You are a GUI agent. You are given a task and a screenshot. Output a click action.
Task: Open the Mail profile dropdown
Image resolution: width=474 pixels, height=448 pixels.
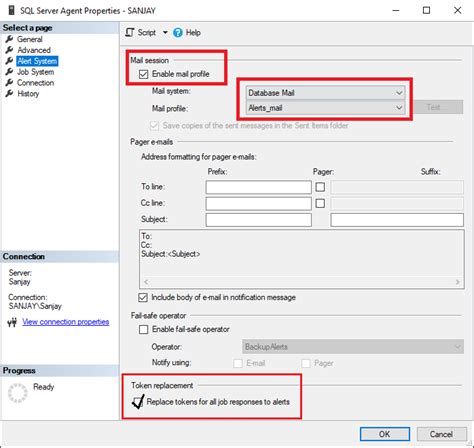[x=326, y=108]
